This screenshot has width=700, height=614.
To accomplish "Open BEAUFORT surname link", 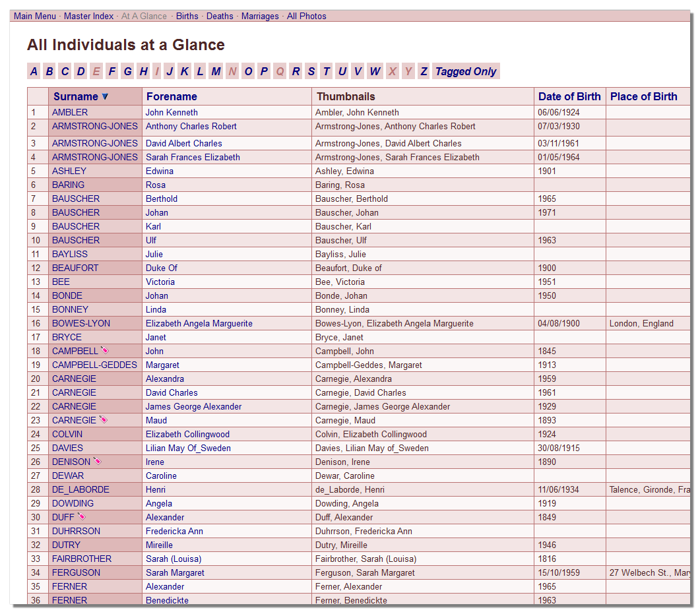I will (x=75, y=268).
